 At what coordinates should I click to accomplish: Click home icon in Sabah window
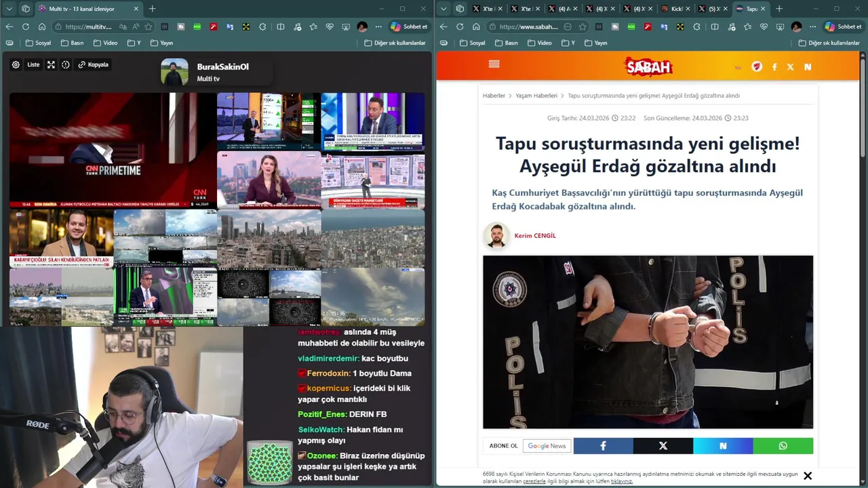[x=476, y=26]
